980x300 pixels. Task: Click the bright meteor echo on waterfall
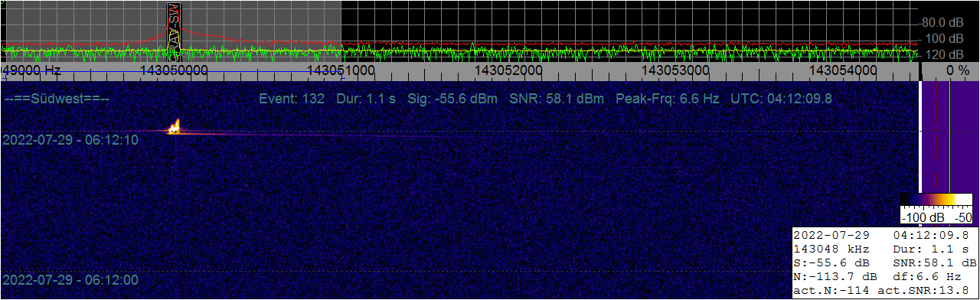click(175, 127)
